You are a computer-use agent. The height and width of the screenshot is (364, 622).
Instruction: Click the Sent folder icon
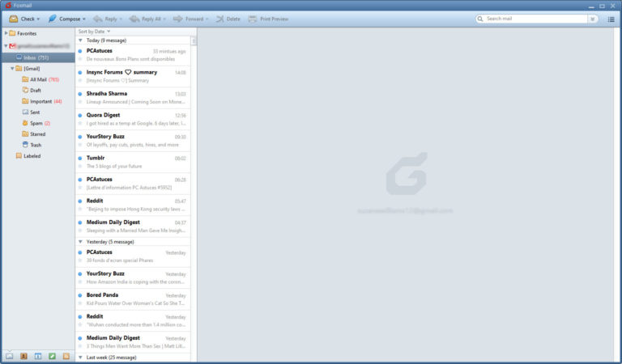[x=25, y=112]
